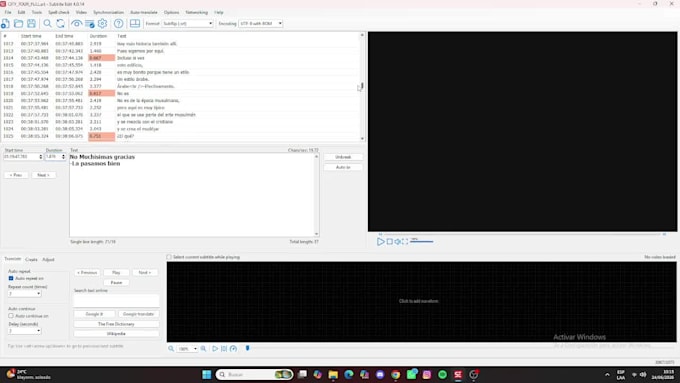
Task: Click The Free Dictionary button
Action: [x=116, y=324]
